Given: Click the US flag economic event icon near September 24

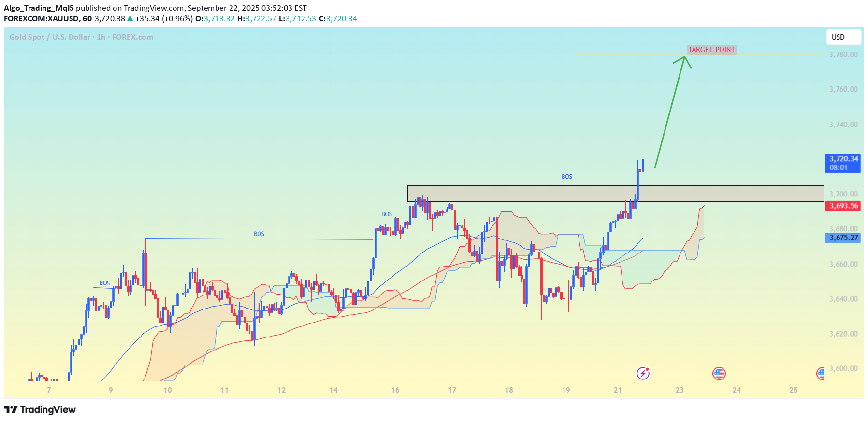Looking at the screenshot, I should point(720,374).
